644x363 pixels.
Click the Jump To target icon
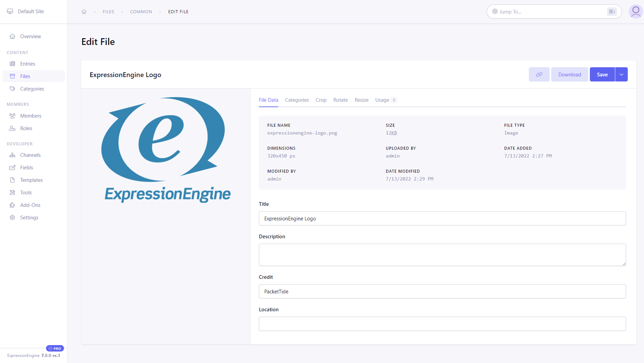(x=495, y=11)
